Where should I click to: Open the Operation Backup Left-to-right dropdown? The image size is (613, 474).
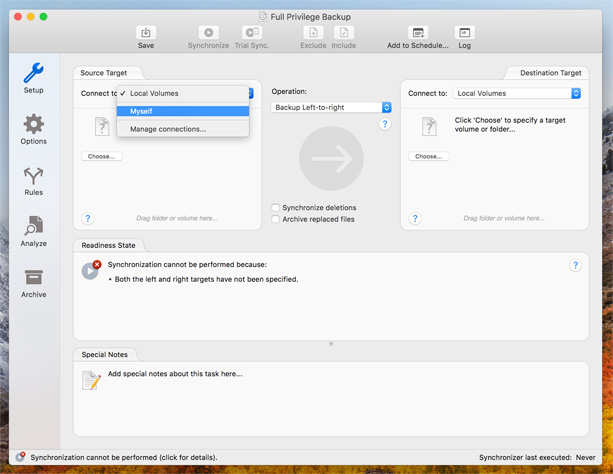click(x=331, y=107)
